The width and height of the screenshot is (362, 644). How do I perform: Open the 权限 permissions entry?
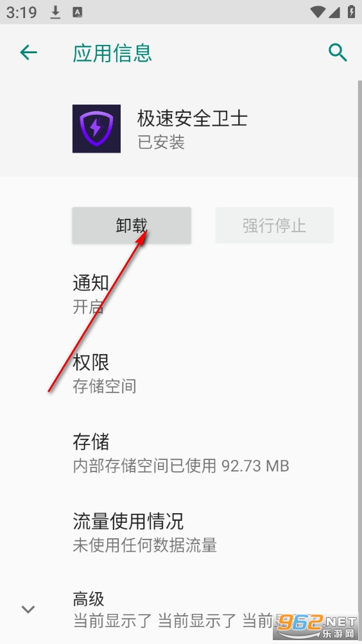(x=181, y=373)
